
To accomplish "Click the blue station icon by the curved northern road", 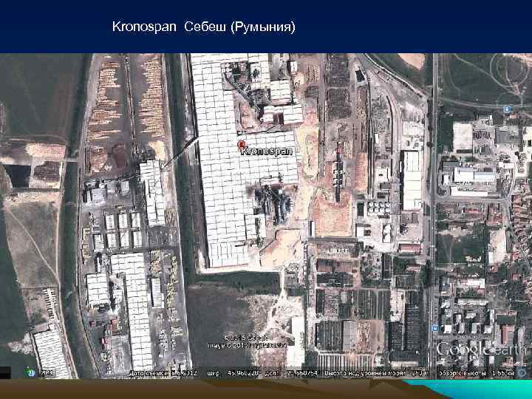I will 507,109.
